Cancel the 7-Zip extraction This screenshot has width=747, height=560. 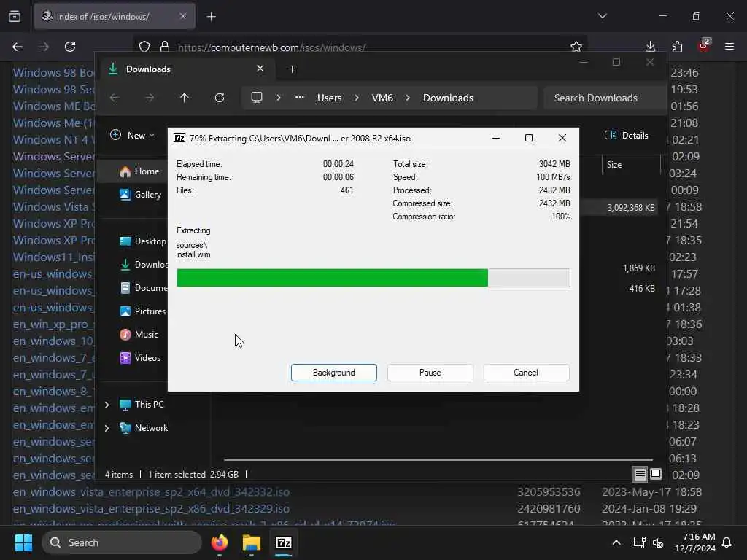(525, 373)
